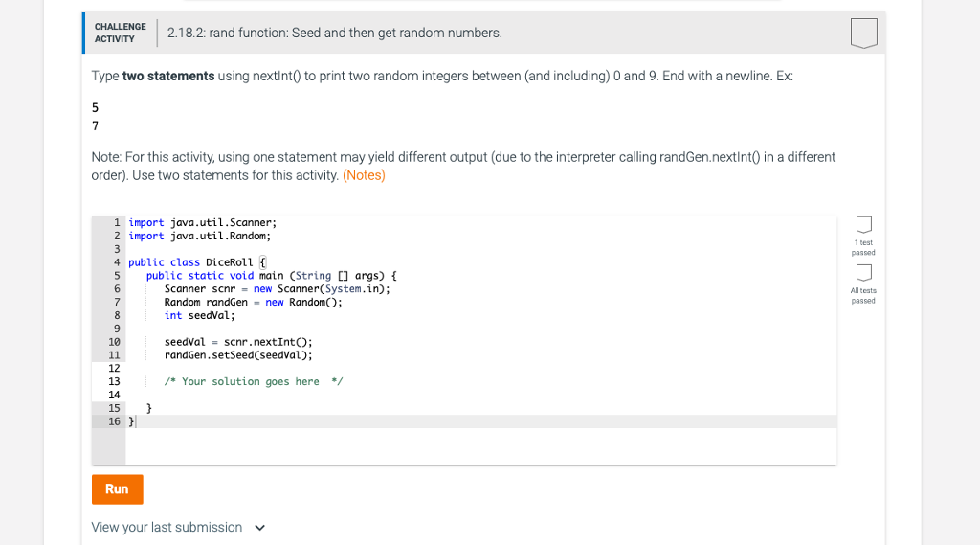This screenshot has height=545, width=980.
Task: Click blank area below code in editor
Action: pyautogui.click(x=481, y=446)
